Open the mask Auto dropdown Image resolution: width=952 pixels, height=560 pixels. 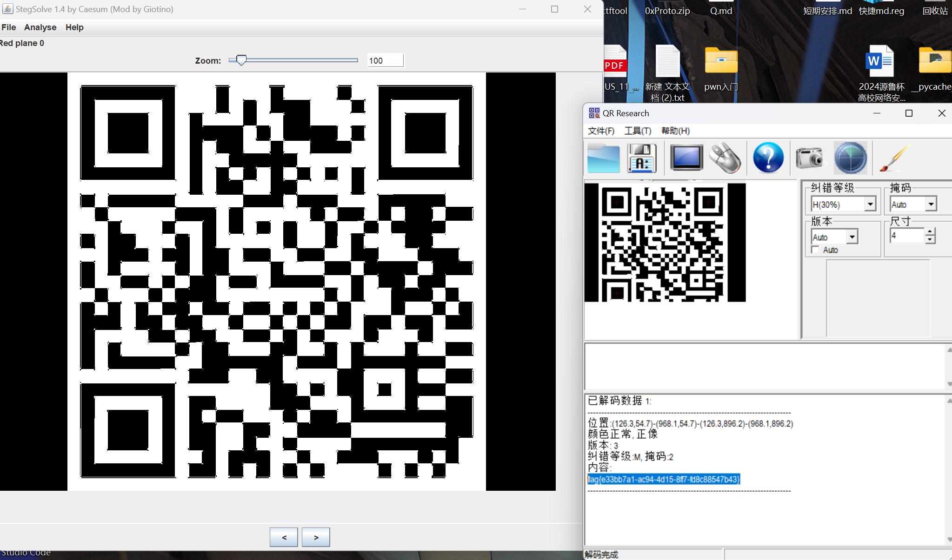[x=931, y=204]
